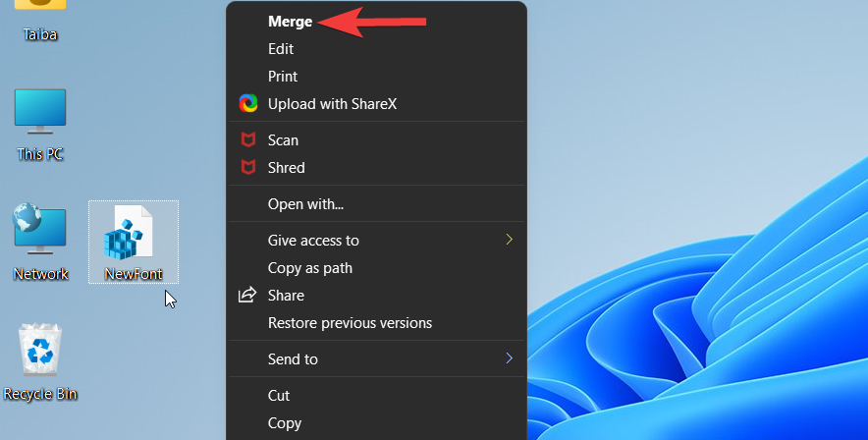Viewport: 868px width, 440px height.
Task: Click the McAfee shield beside Scan
Action: coord(248,140)
